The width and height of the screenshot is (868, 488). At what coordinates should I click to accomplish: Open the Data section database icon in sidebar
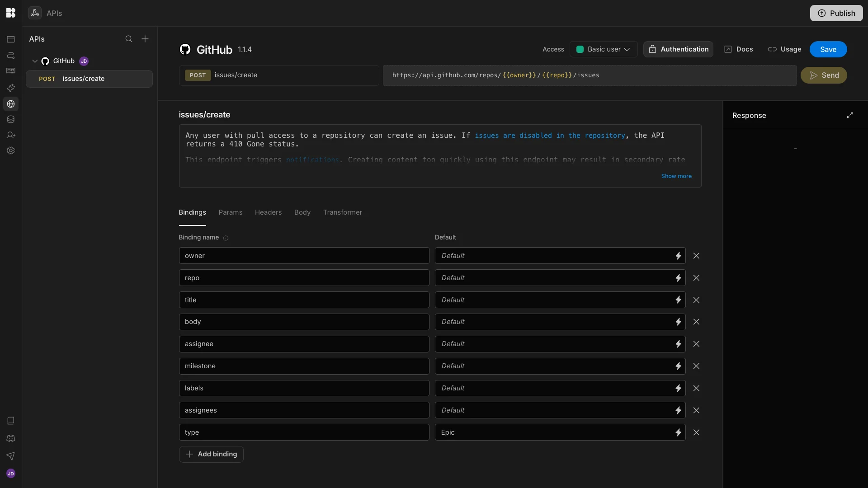(11, 120)
